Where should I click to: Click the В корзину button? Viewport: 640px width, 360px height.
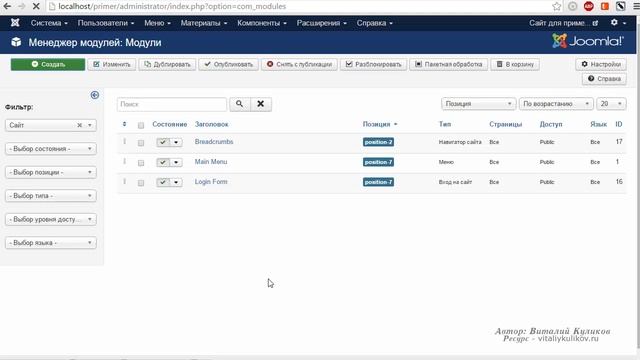(515, 64)
